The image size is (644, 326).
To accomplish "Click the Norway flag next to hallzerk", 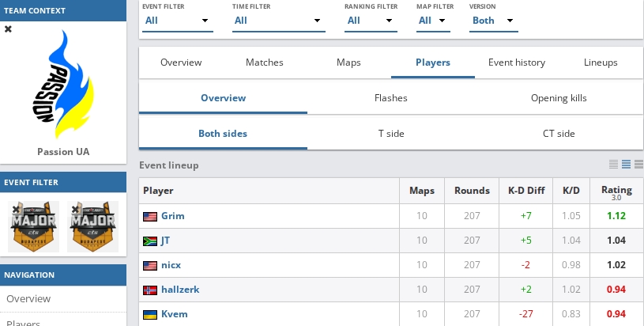I will tap(150, 290).
